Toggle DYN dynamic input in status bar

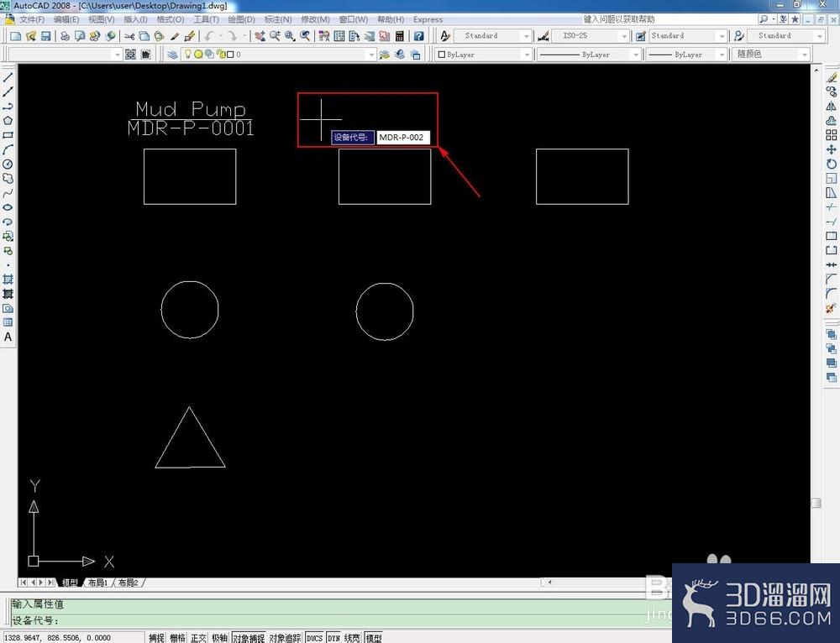(x=333, y=638)
